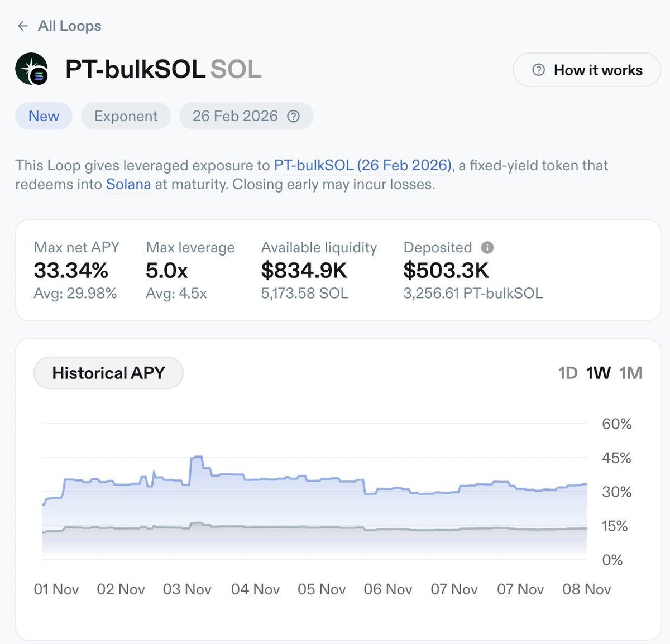Switch chart range to 1D
The height and width of the screenshot is (644, 670).
pos(568,373)
